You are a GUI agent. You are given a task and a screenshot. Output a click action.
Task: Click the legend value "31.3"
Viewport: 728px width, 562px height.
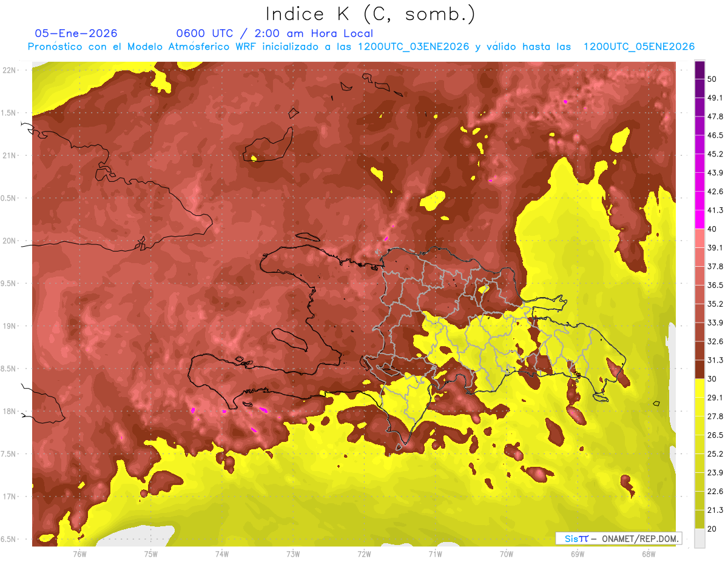(x=715, y=360)
